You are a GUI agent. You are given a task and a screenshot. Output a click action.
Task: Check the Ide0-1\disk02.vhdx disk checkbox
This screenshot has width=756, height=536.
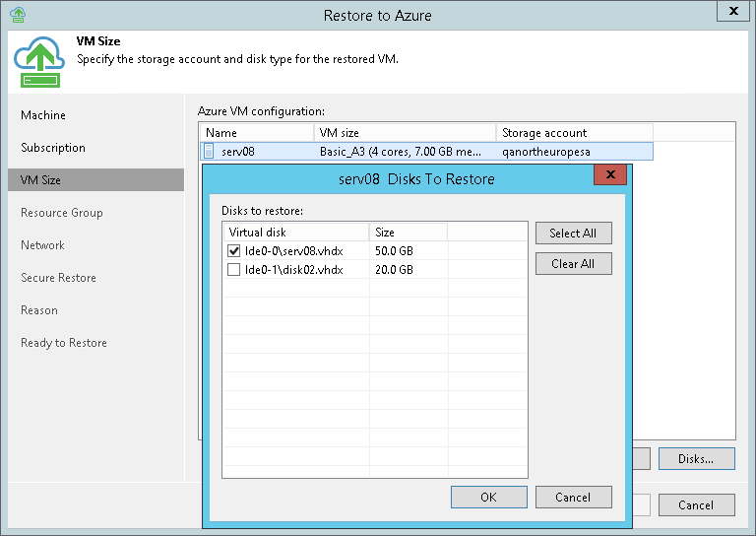(x=234, y=269)
